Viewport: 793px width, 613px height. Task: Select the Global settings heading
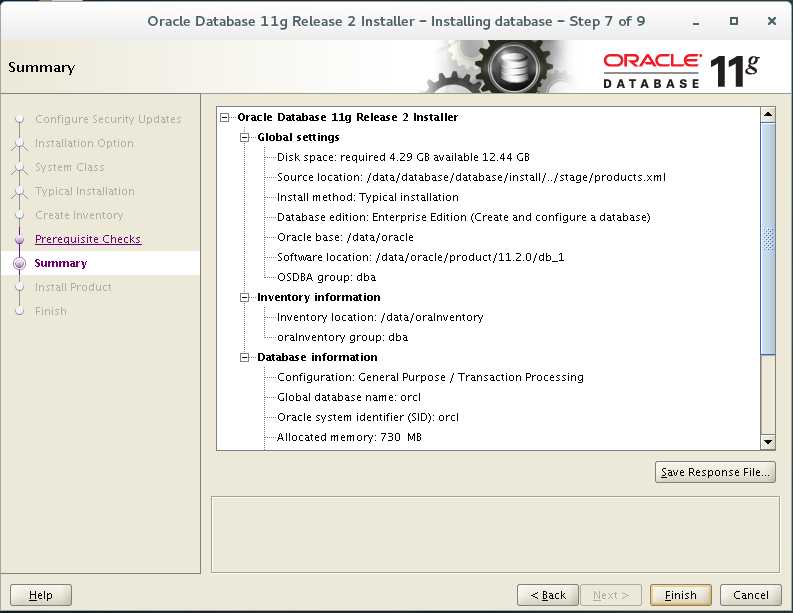pos(298,137)
